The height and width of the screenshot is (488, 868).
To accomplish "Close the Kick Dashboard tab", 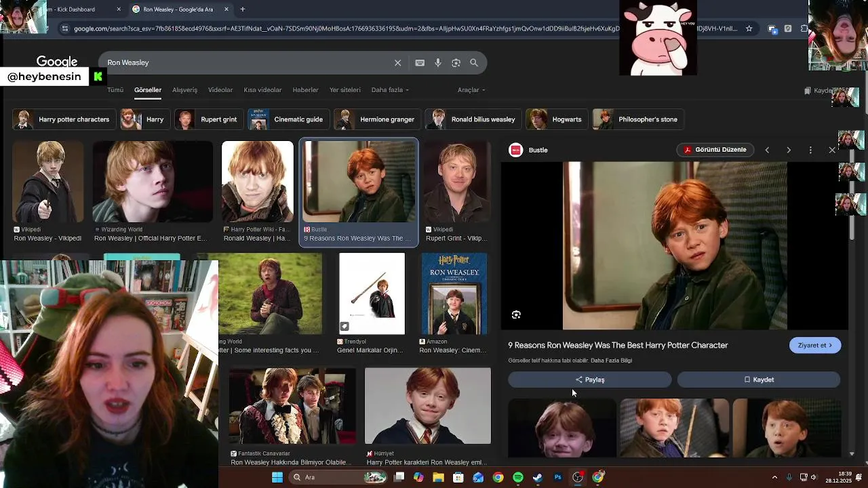I will click(119, 9).
